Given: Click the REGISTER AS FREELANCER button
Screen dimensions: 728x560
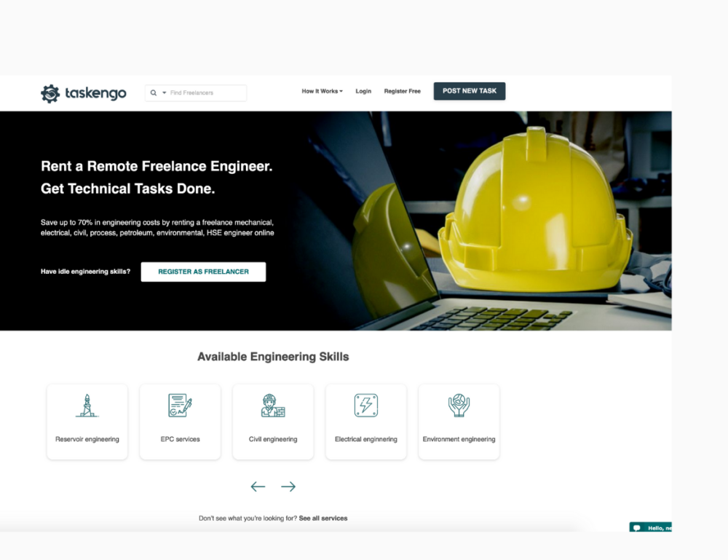Looking at the screenshot, I should coord(203,272).
